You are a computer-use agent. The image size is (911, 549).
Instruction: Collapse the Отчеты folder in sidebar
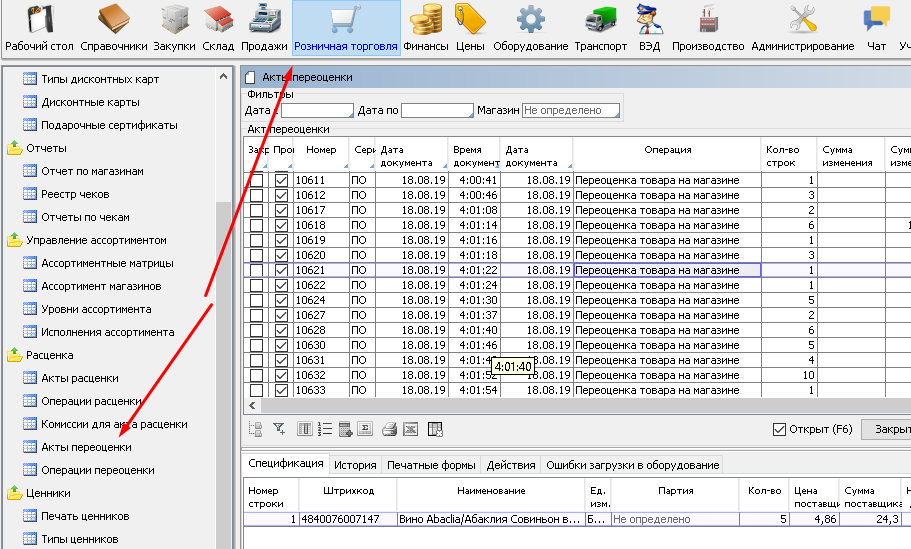[15, 149]
